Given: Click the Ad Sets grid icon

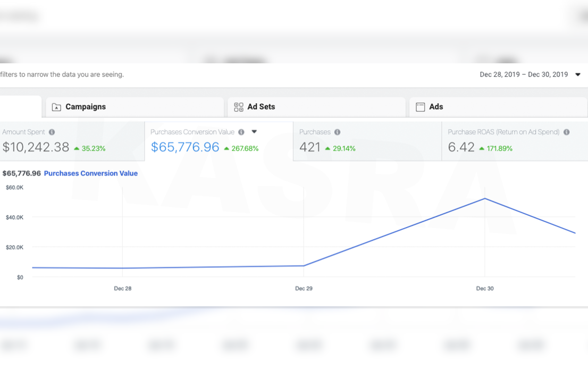Looking at the screenshot, I should coord(239,107).
